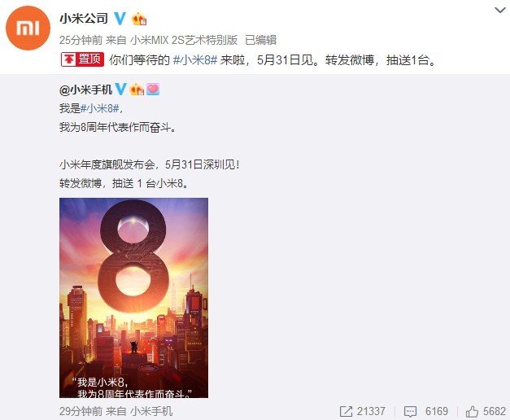Screen dimensions: 510x420
Task: Open the #小米8# hashtag in top post
Action: click(x=195, y=60)
